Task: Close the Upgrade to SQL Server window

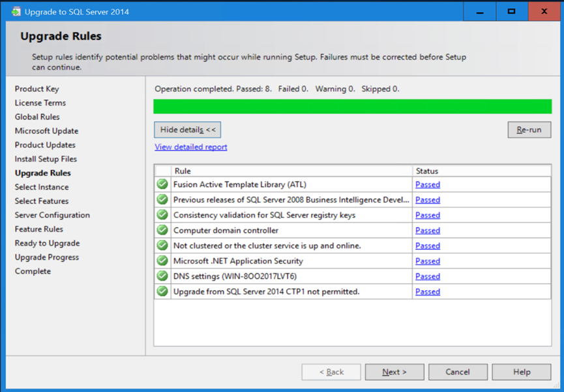Action: pyautogui.click(x=544, y=12)
